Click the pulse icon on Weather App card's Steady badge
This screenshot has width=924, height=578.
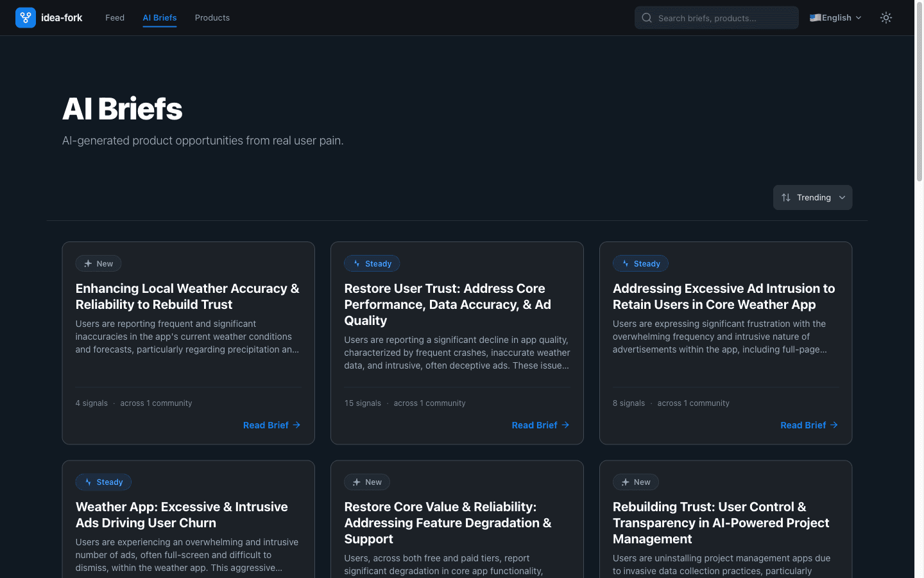point(87,482)
